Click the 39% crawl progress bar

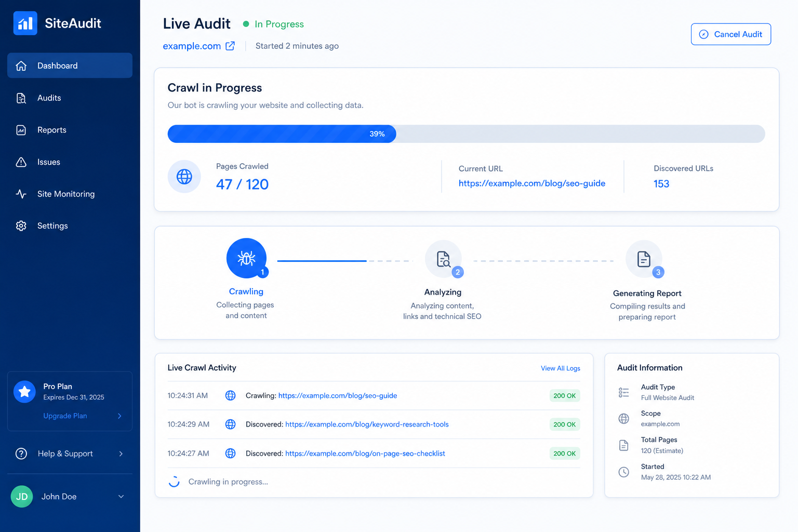click(466, 134)
